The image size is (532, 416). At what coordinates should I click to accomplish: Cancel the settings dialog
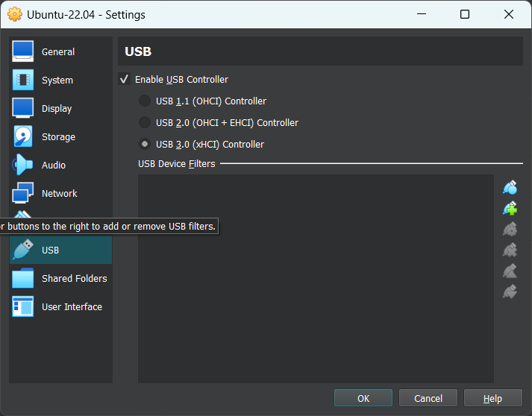point(428,398)
